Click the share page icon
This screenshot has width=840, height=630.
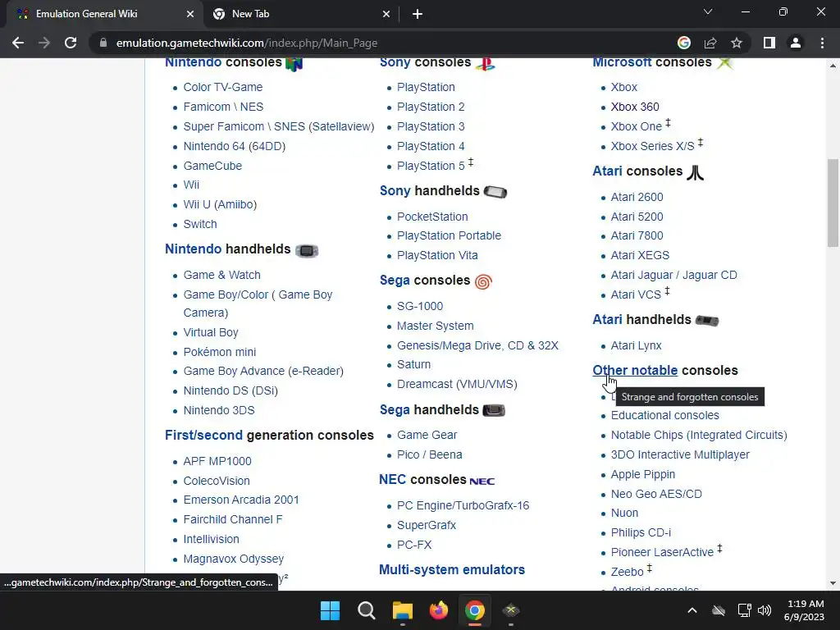(x=710, y=43)
